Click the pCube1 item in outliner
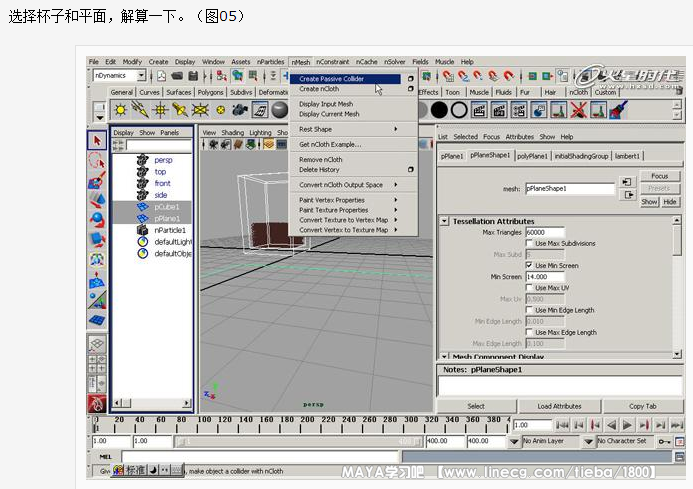 [166, 207]
